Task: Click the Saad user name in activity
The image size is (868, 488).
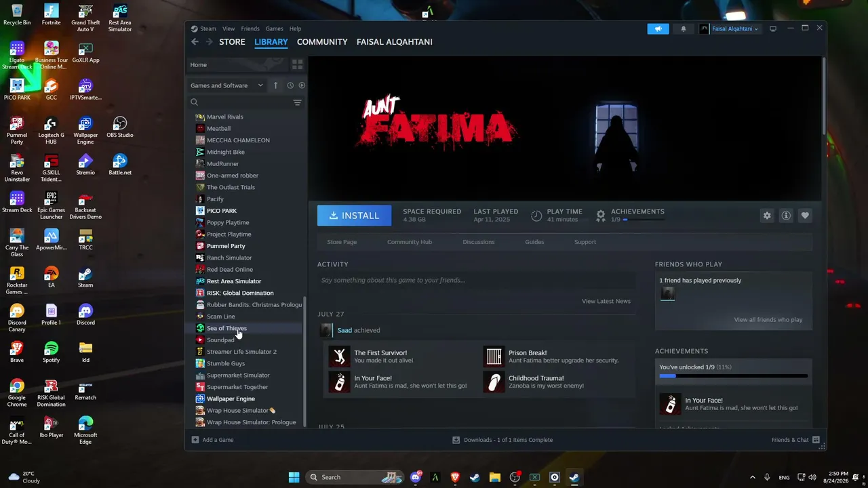Action: coord(344,330)
